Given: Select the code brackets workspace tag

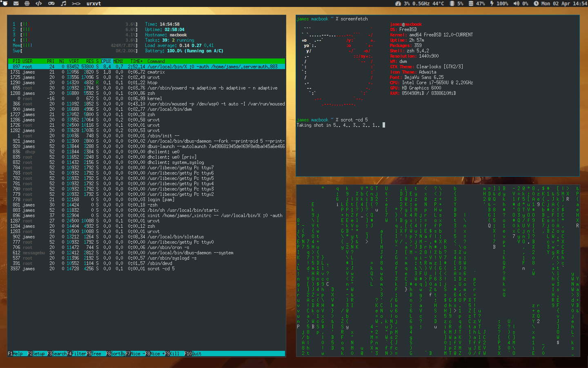Looking at the screenshot, I should tap(39, 3).
